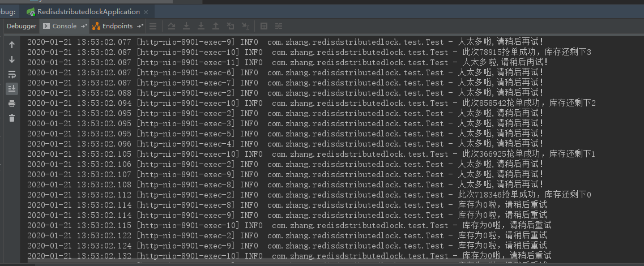The width and height of the screenshot is (644, 266).
Task: Click the Run to Cursor icon
Action: (x=246, y=26)
